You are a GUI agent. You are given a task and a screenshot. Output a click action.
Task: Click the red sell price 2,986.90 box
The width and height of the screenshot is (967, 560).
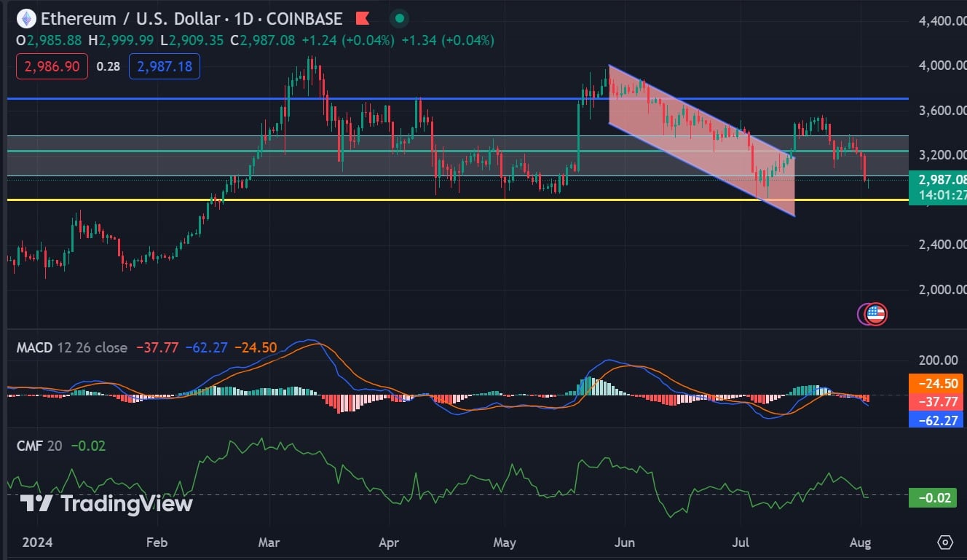pos(52,66)
